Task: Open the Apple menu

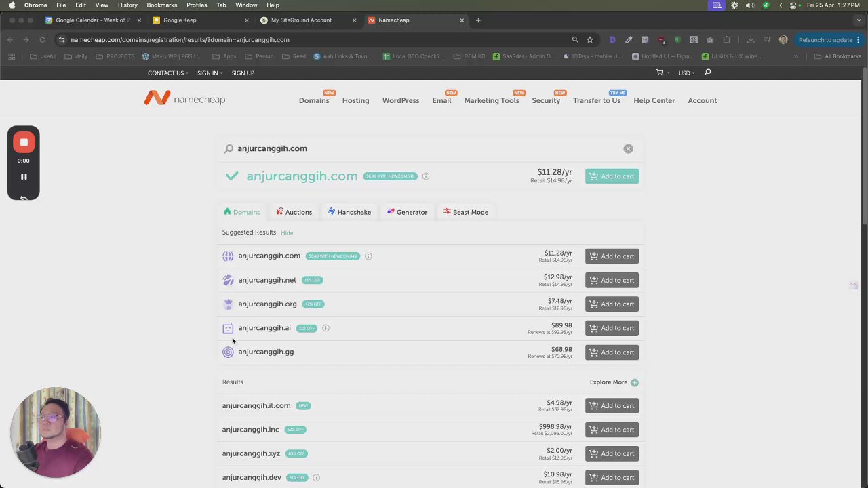Action: 12,5
